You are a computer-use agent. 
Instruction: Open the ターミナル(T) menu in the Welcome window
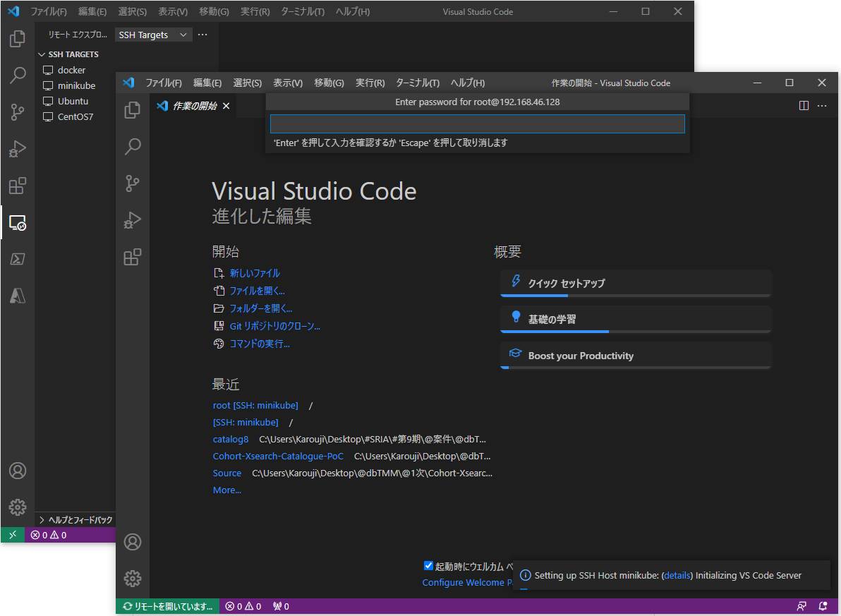click(x=417, y=83)
